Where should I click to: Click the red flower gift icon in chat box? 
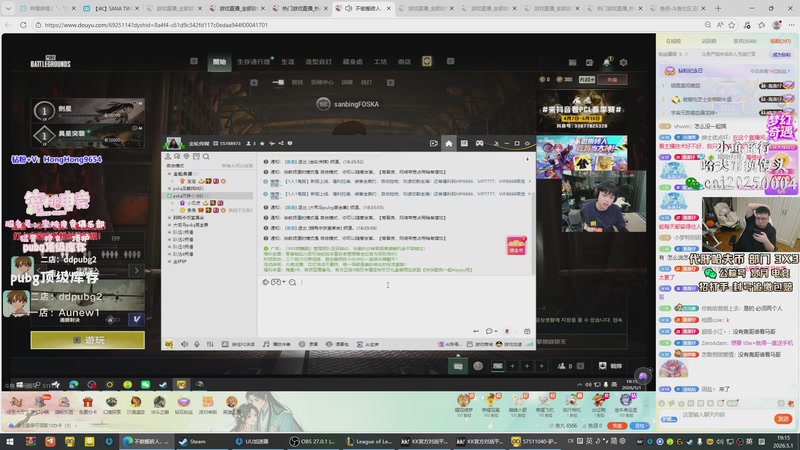(507, 331)
